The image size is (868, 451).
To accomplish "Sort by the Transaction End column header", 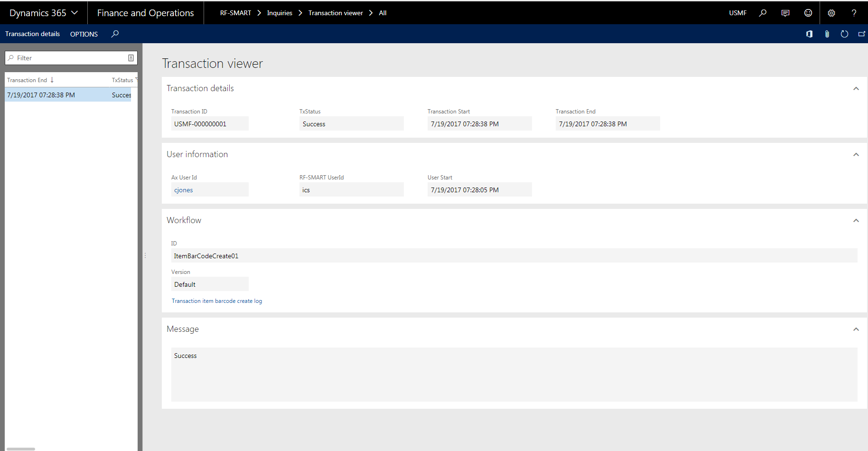I will coord(30,80).
